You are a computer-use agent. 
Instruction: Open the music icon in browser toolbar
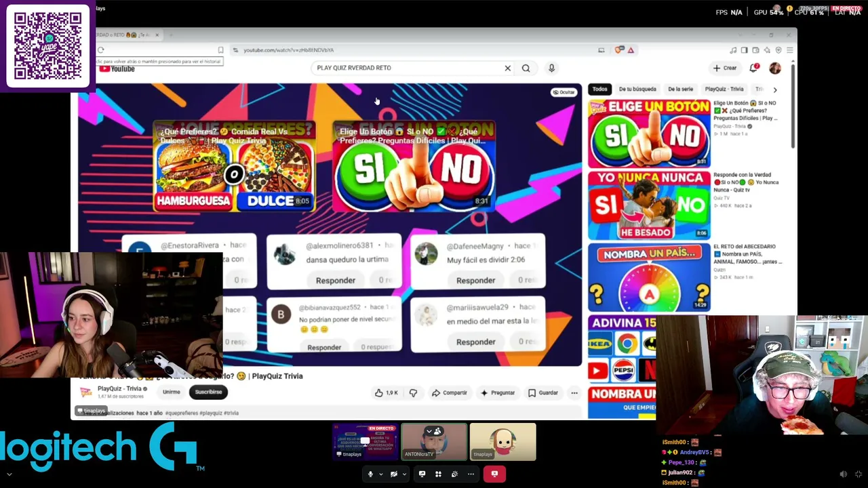tap(733, 50)
